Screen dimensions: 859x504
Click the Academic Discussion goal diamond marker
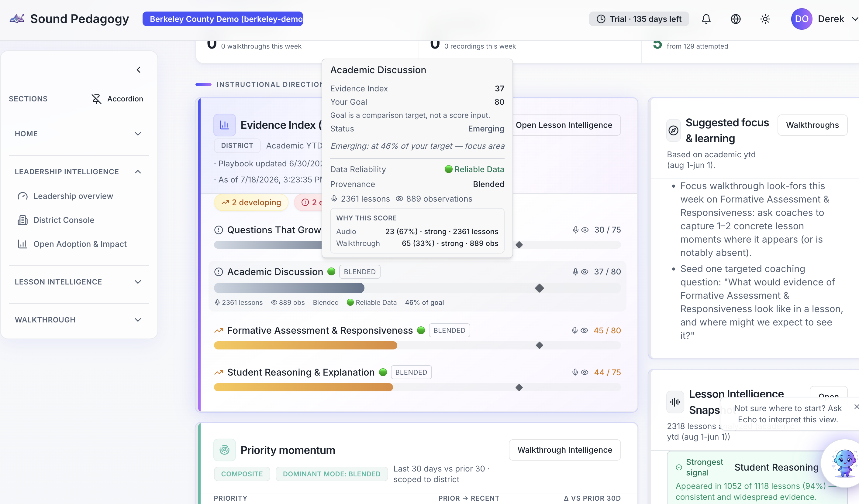pos(539,288)
